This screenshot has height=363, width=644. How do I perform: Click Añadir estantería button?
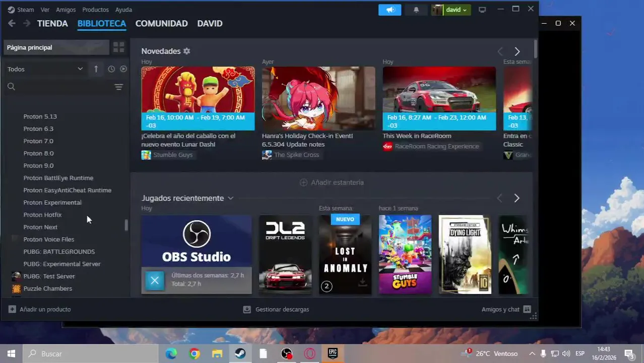[332, 183]
